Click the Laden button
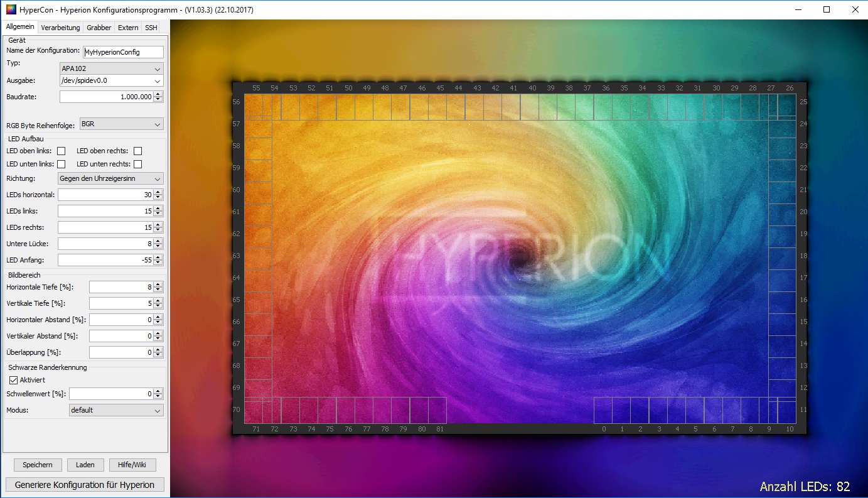Screen dimensions: 868x498 coord(85,465)
